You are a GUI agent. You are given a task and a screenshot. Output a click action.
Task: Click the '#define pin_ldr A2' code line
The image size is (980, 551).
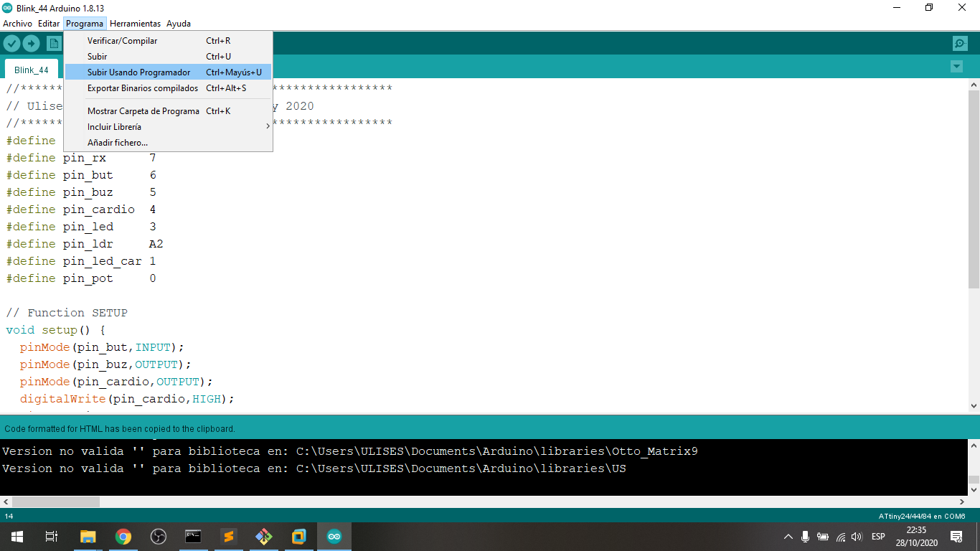(x=85, y=244)
